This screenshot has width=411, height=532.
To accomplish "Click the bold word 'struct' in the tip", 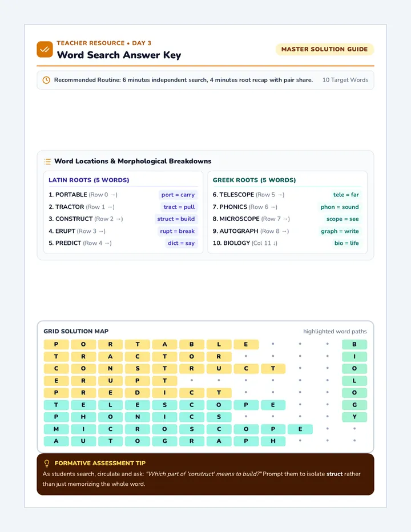I will [335, 474].
